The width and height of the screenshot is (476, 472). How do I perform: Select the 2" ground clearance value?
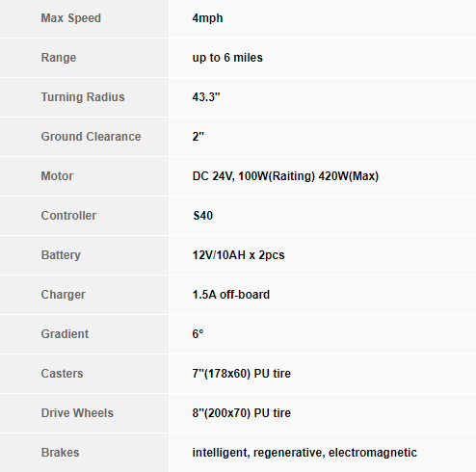tap(198, 137)
